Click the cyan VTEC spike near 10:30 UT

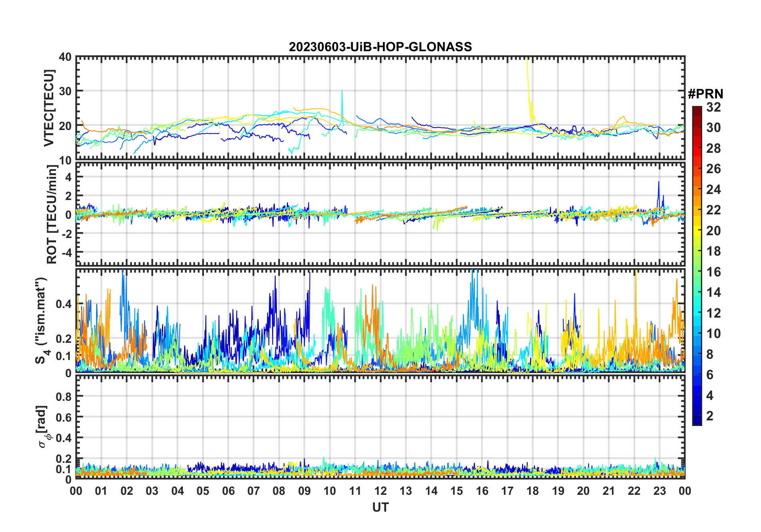pyautogui.click(x=342, y=100)
